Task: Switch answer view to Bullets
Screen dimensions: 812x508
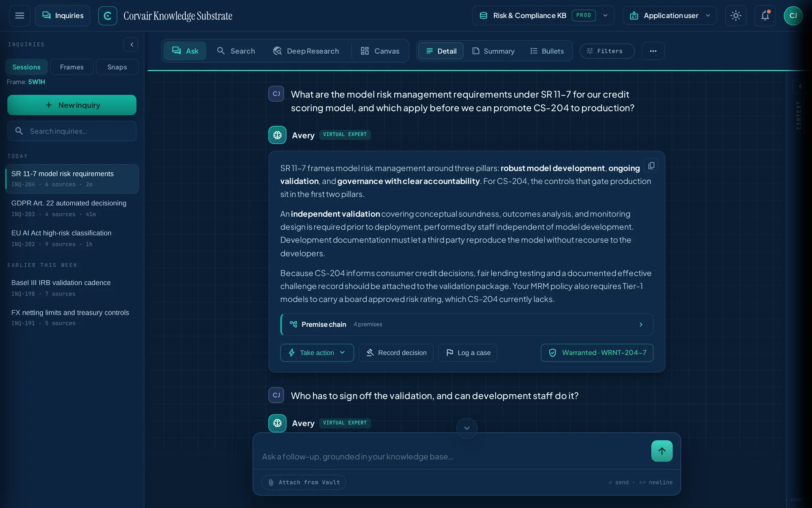Action: [x=547, y=51]
